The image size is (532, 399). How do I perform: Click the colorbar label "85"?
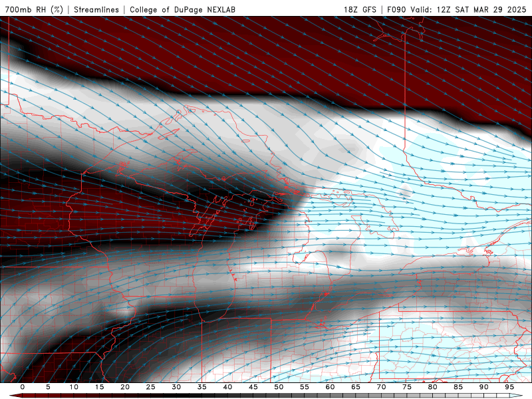[458, 387]
